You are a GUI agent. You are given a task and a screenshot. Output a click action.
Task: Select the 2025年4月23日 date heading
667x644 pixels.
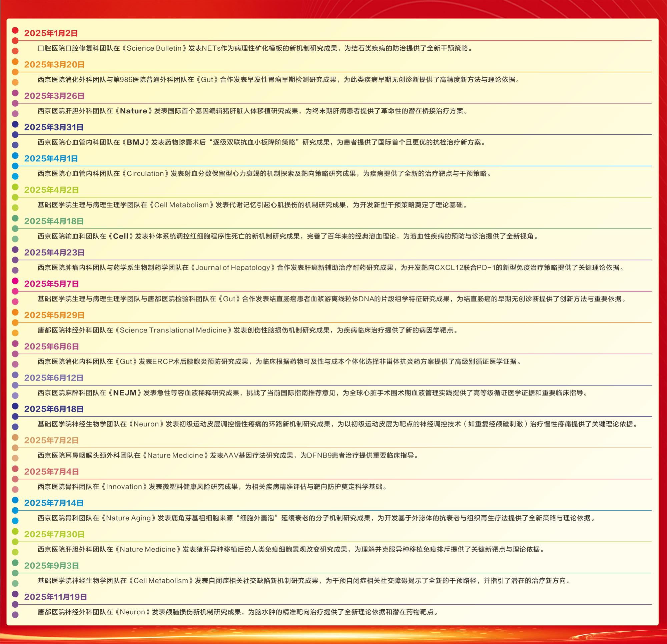[54, 252]
